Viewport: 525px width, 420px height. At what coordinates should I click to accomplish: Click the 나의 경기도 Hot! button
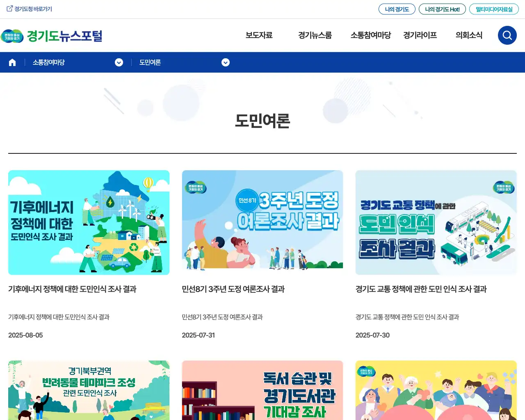pyautogui.click(x=442, y=9)
